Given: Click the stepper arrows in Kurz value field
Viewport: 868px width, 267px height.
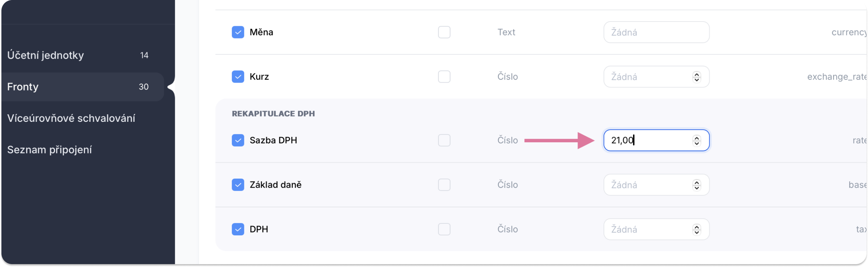Looking at the screenshot, I should (697, 77).
